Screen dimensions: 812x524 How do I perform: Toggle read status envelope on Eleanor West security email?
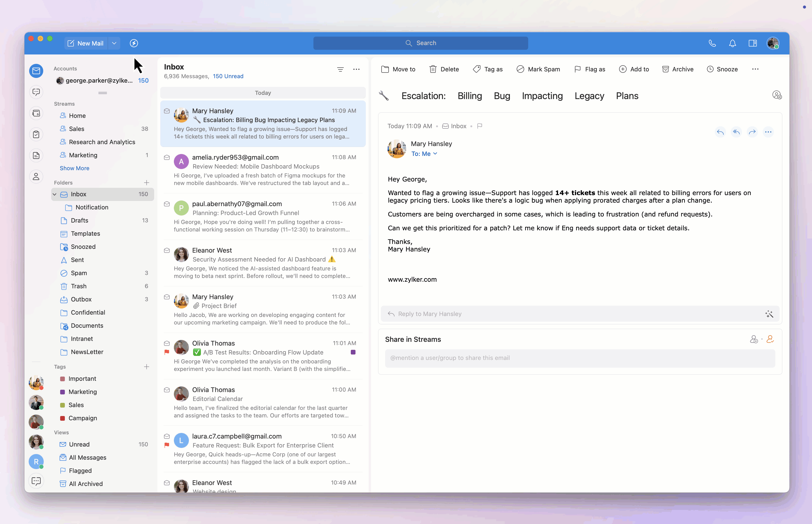click(167, 250)
